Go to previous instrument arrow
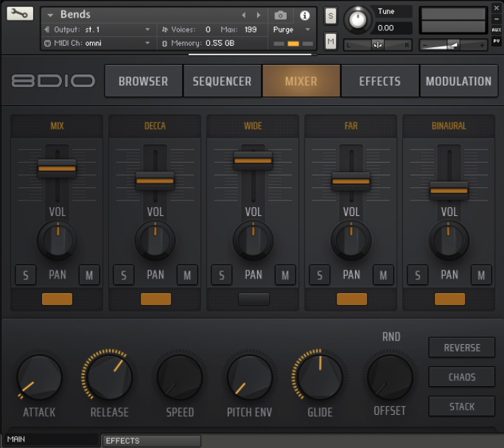 click(244, 15)
